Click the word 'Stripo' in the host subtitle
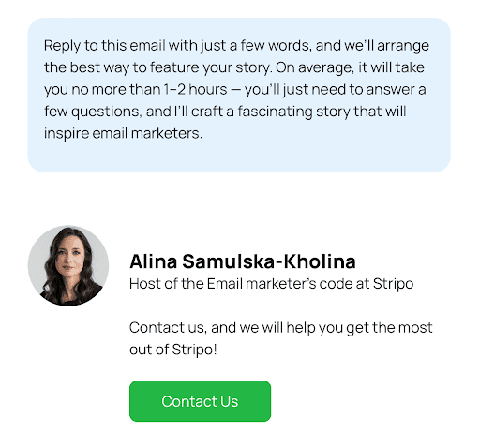This screenshot has height=448, width=480. 393,284
